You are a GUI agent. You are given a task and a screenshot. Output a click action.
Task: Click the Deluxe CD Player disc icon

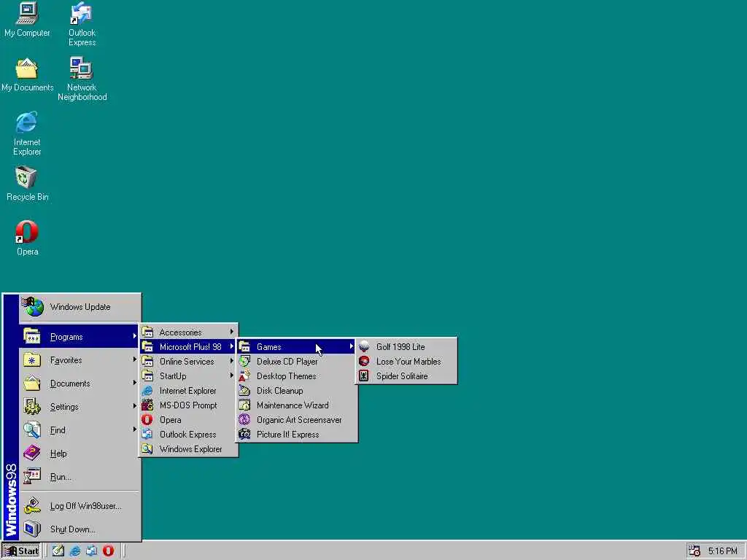[244, 362]
